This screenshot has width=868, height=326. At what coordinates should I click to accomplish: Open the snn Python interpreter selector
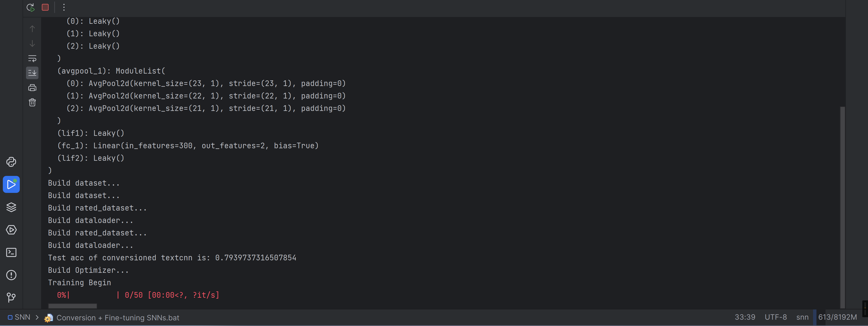point(802,317)
